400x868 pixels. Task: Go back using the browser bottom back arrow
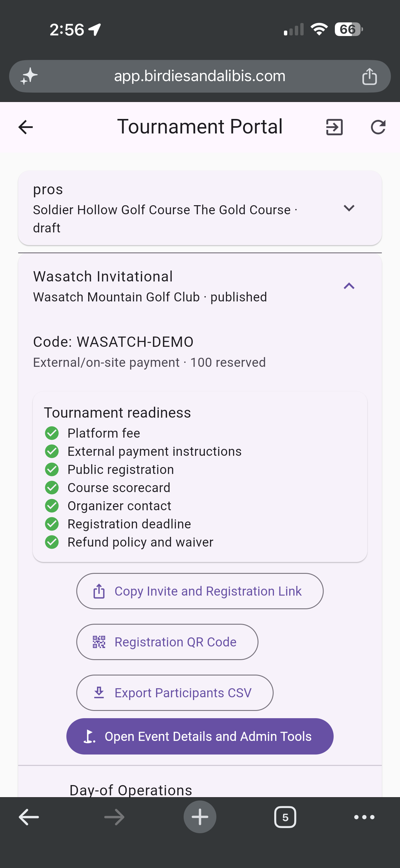click(29, 817)
